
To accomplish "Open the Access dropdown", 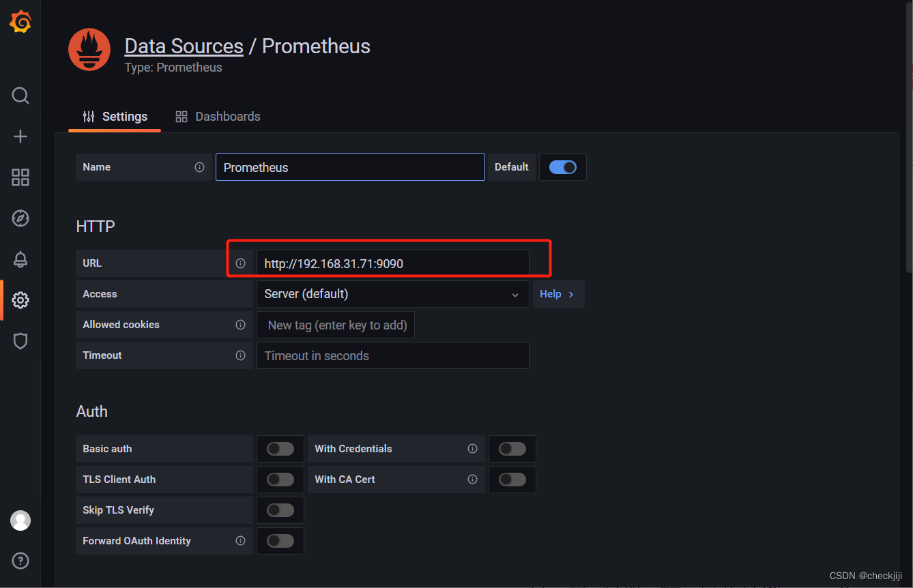I will tap(392, 293).
